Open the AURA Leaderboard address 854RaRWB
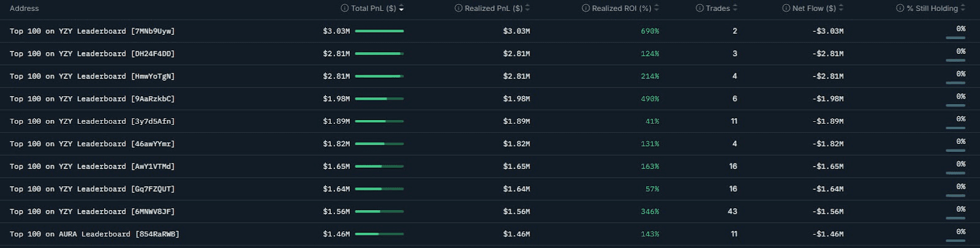This screenshot has height=248, width=980. tap(94, 234)
